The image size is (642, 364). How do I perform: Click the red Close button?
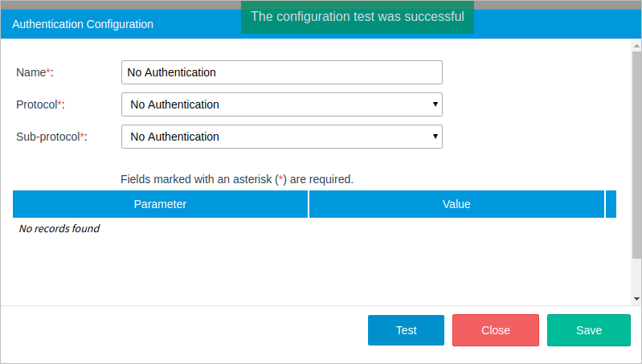[x=496, y=330]
